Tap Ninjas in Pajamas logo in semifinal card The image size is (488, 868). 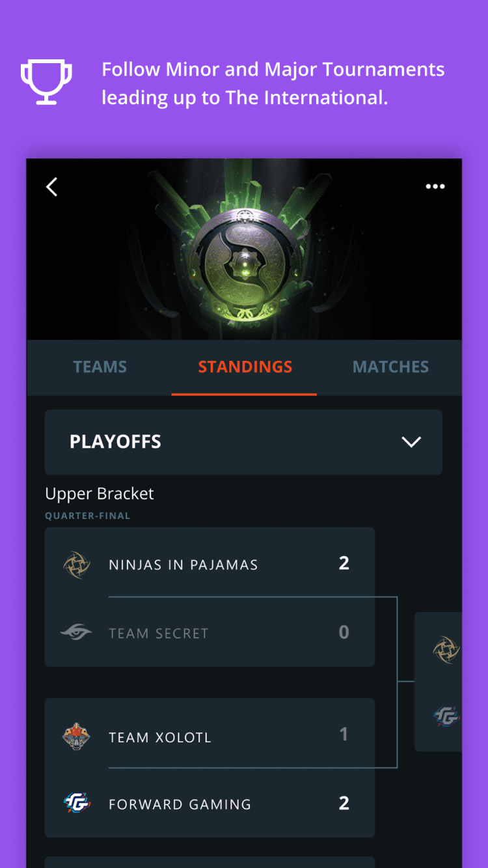pyautogui.click(x=446, y=650)
